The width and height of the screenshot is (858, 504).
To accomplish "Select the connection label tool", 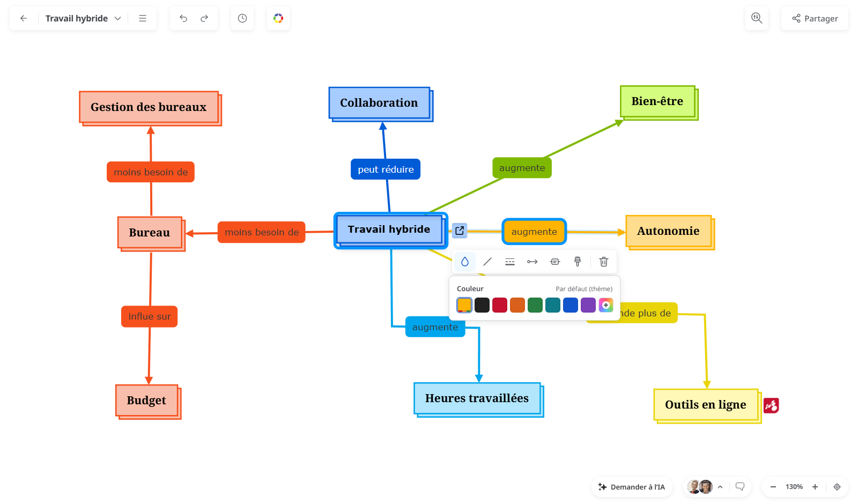I will tap(555, 262).
